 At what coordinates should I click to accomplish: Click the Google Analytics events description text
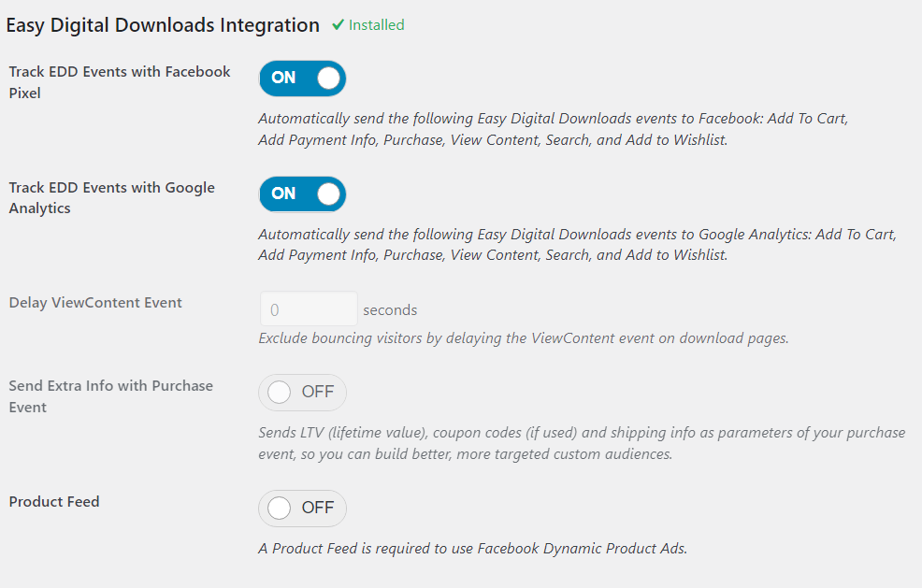pyautogui.click(x=577, y=245)
